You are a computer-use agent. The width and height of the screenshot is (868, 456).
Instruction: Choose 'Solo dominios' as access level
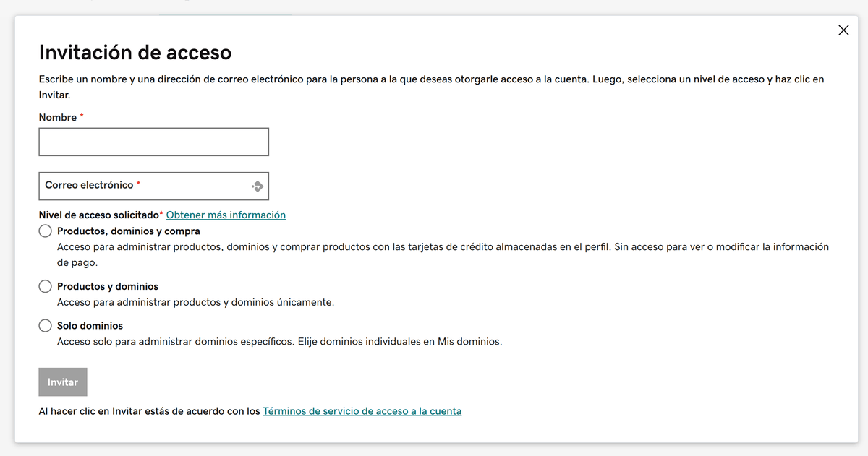(45, 325)
